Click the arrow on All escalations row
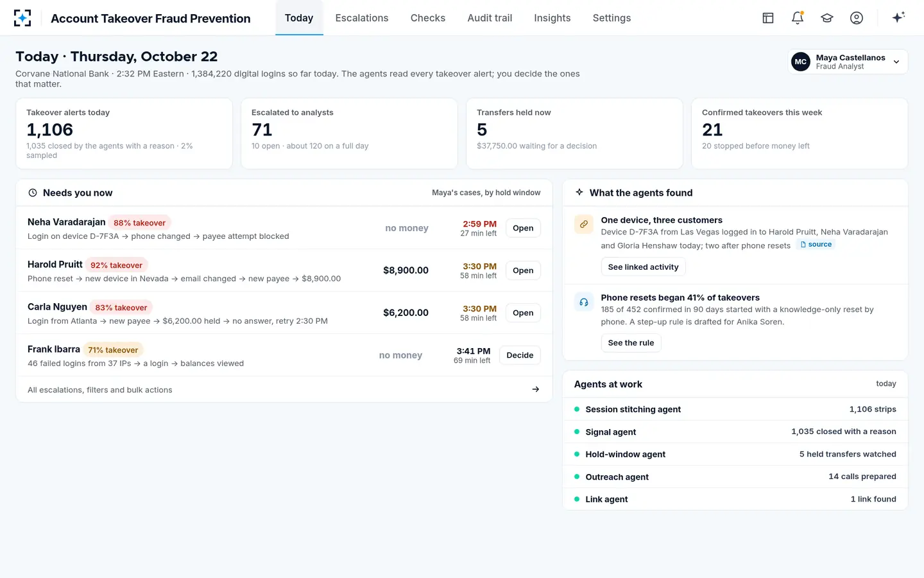Screen dimensions: 924x578 (x=536, y=389)
